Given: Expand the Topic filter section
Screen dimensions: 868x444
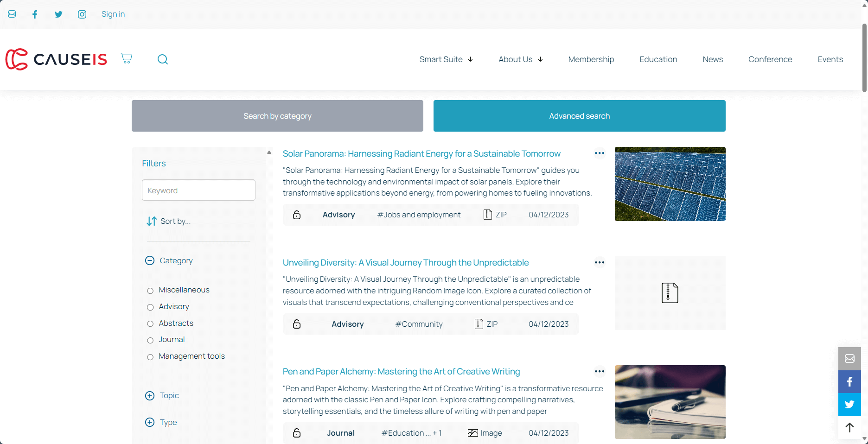Looking at the screenshot, I should [150, 396].
